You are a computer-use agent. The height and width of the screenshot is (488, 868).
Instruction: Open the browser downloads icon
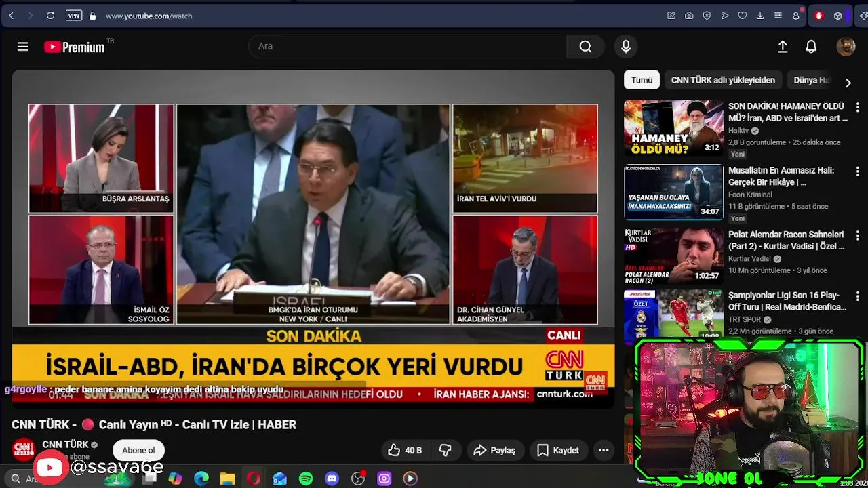point(760,16)
